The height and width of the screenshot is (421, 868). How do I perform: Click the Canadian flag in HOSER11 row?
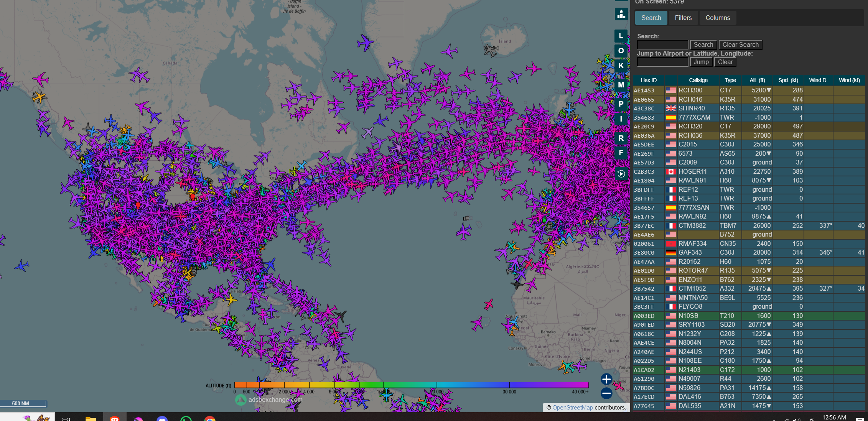(671, 171)
